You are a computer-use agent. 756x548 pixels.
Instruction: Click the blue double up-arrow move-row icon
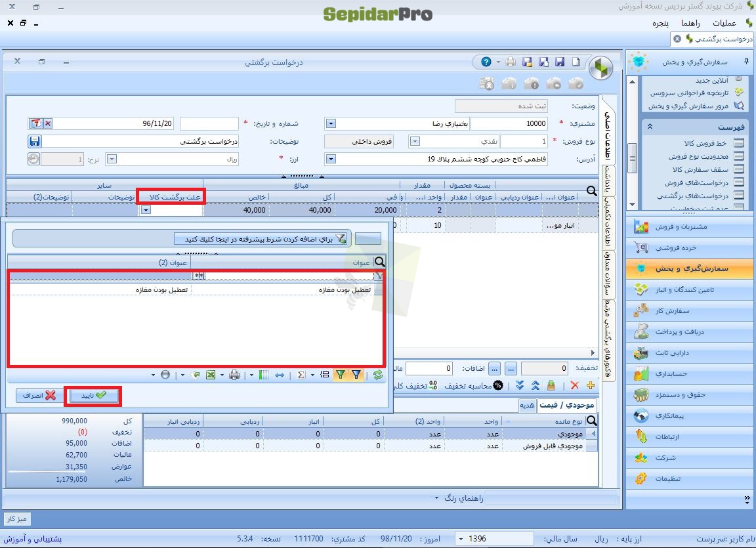[x=535, y=385]
